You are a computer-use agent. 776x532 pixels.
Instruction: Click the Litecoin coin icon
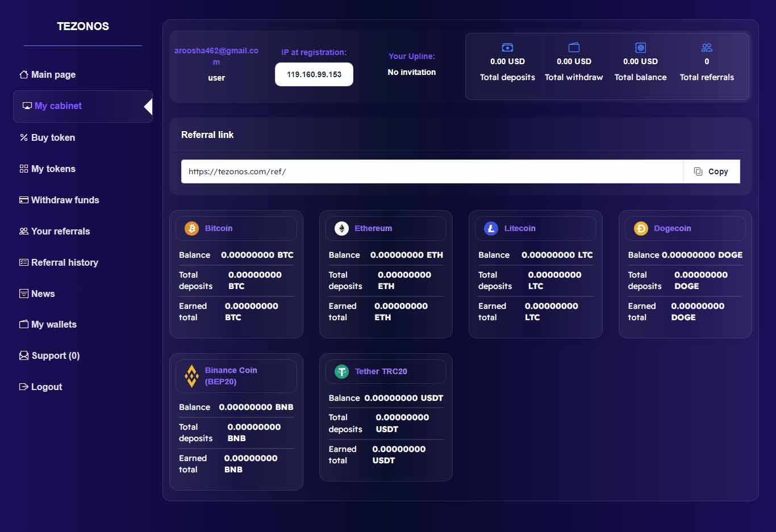pyautogui.click(x=491, y=228)
